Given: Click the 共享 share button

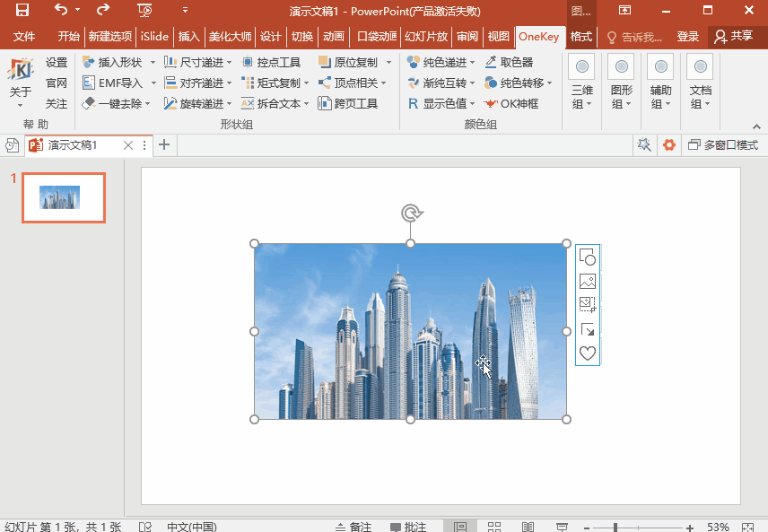Looking at the screenshot, I should click(x=733, y=37).
